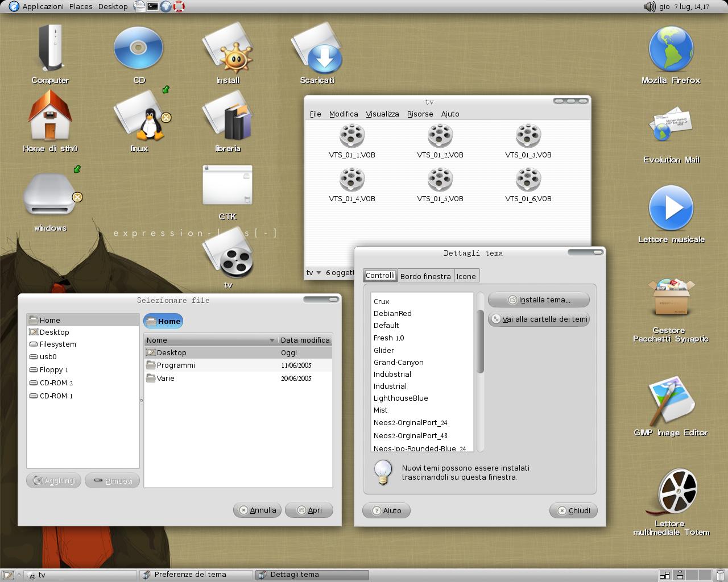
Task: Select the Mist theme
Action: [422, 410]
